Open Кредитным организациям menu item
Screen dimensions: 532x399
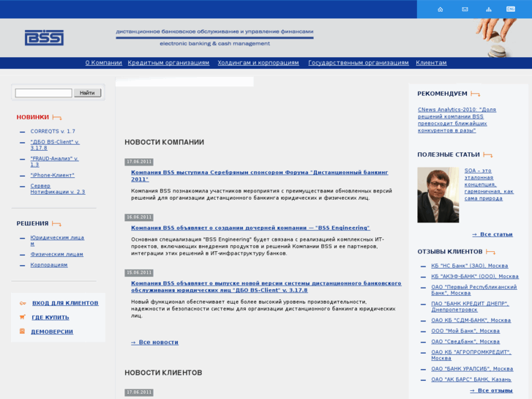(x=168, y=63)
